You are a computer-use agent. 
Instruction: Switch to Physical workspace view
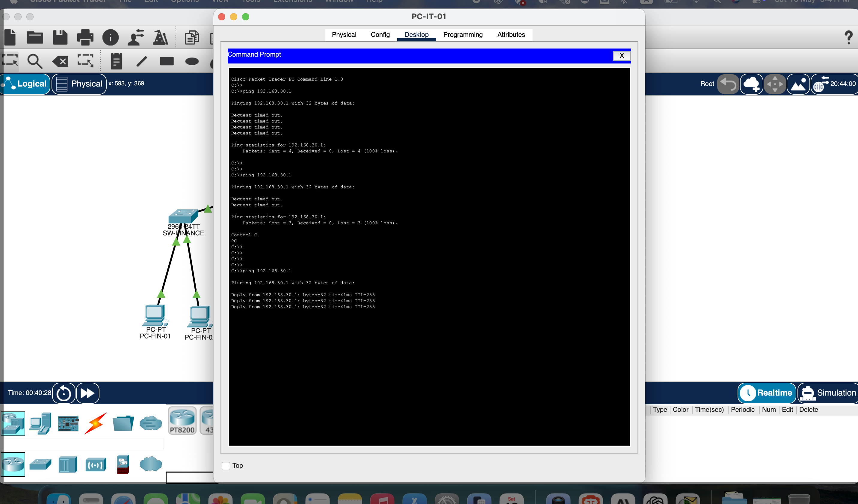click(79, 84)
